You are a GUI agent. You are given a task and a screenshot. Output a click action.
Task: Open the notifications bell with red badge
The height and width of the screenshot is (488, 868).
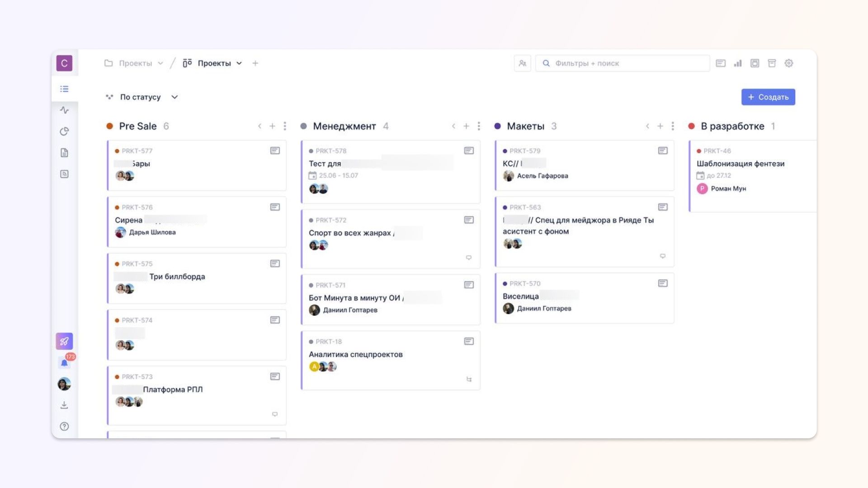click(65, 362)
